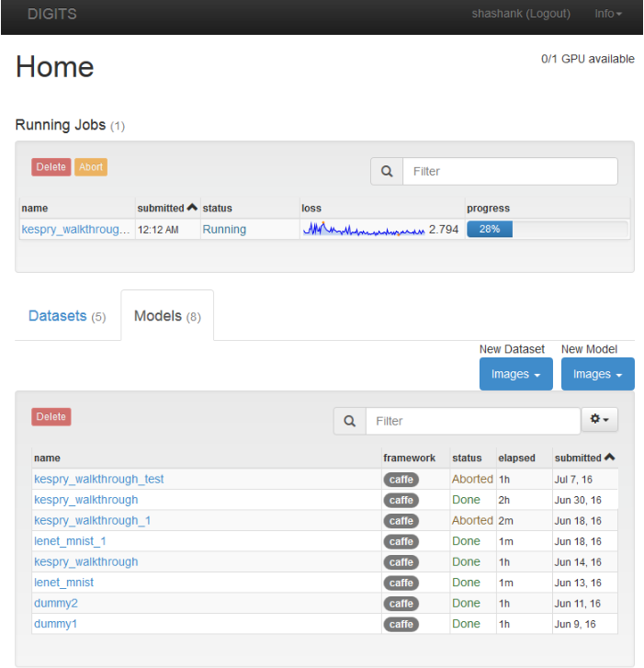Screen dimensions: 644x668
Task: Abort the running job with Abort button
Action: (91, 166)
